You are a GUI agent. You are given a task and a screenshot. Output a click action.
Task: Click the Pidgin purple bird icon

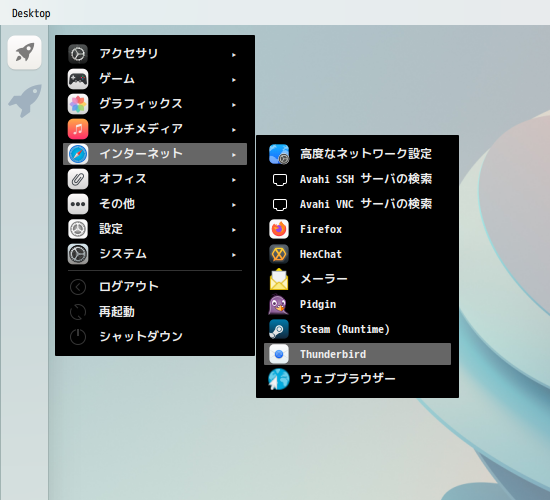coord(279,304)
